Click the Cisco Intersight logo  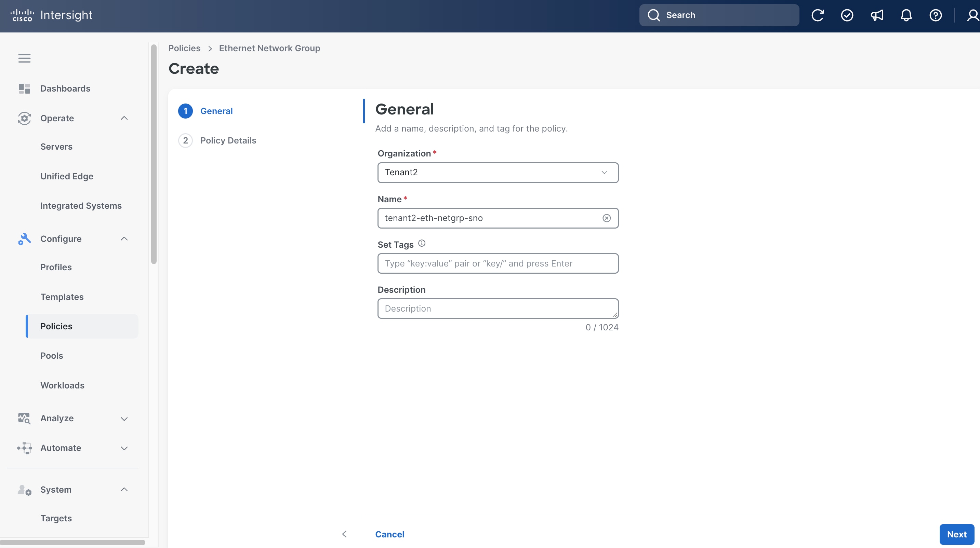[51, 15]
